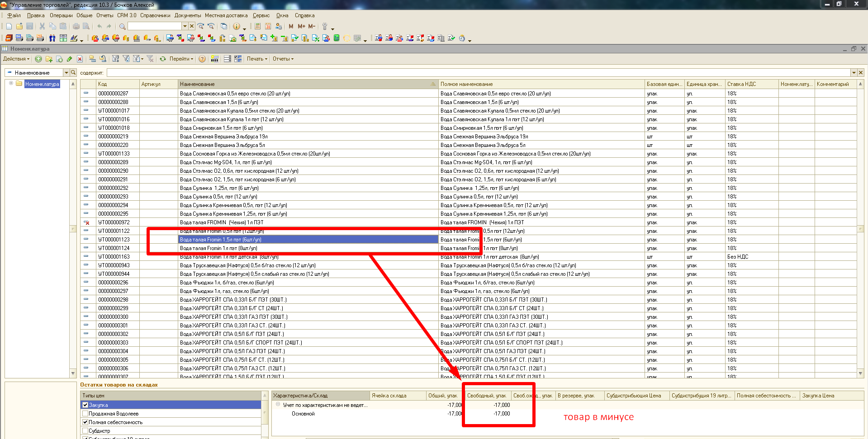Click the Add new folder icon
Image resolution: width=868 pixels, height=439 pixels.
[x=49, y=59]
